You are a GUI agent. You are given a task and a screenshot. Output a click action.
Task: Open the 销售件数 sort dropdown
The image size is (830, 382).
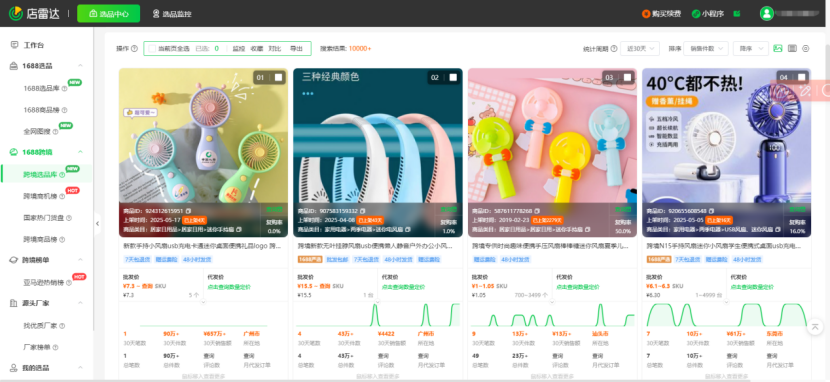tap(706, 49)
